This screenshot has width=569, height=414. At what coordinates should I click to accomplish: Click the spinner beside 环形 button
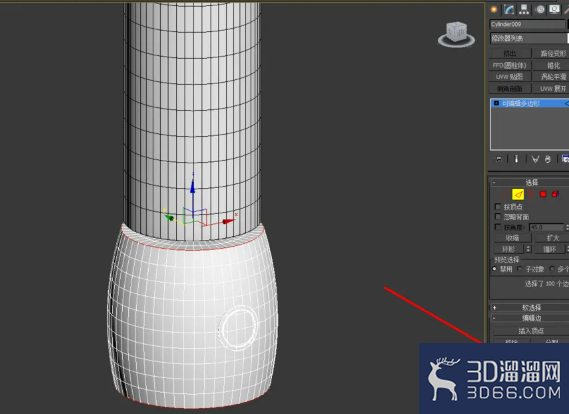[528, 249]
